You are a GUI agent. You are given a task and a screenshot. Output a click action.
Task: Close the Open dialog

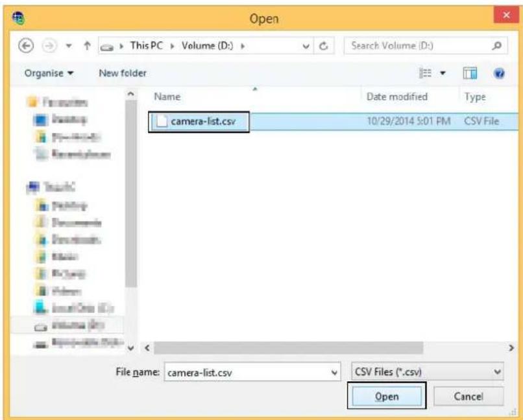click(506, 15)
